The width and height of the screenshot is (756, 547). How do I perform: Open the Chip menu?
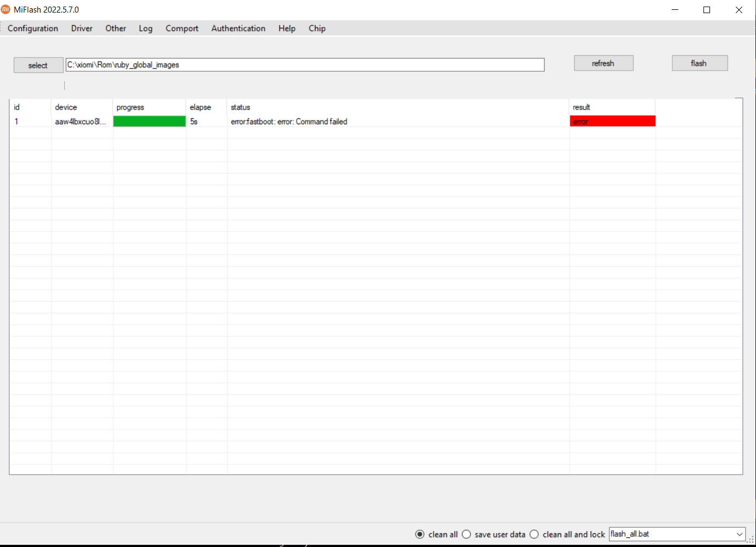point(317,28)
